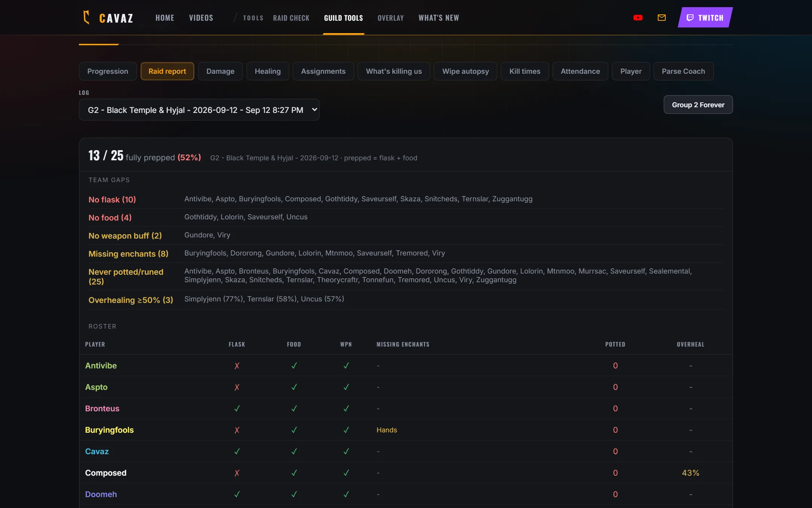
Task: Click the Overhealing ≥50% (3) label
Action: point(130,300)
